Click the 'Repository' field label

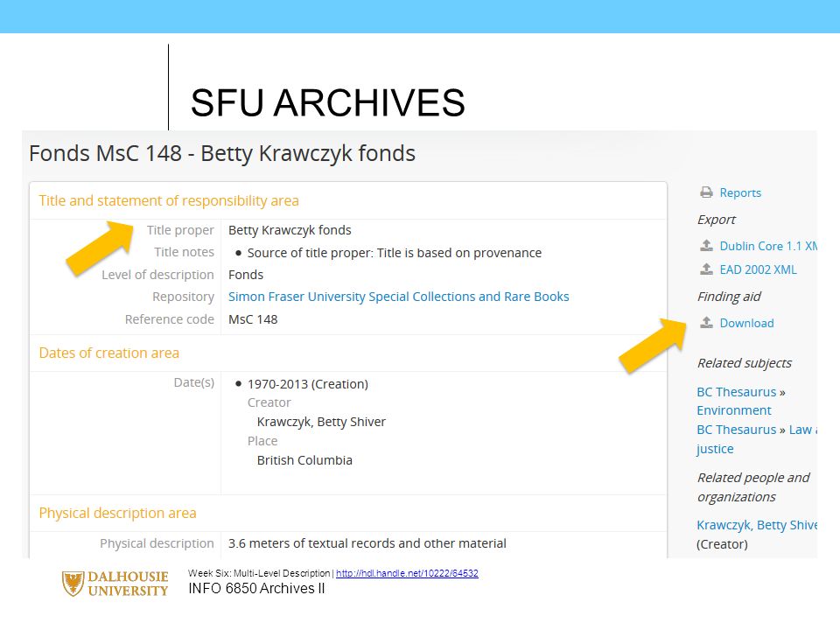[183, 297]
